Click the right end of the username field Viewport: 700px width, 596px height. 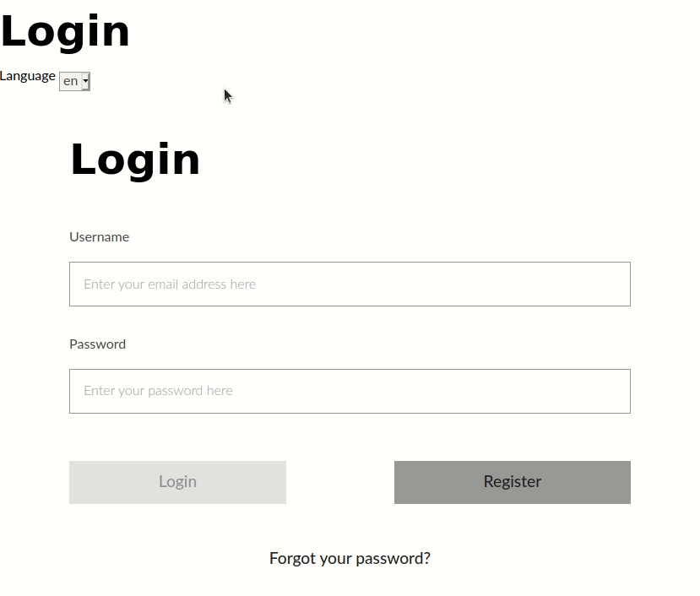(612, 284)
